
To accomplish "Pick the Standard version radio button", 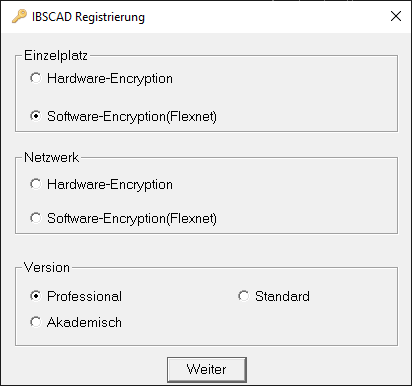I will pyautogui.click(x=244, y=296).
